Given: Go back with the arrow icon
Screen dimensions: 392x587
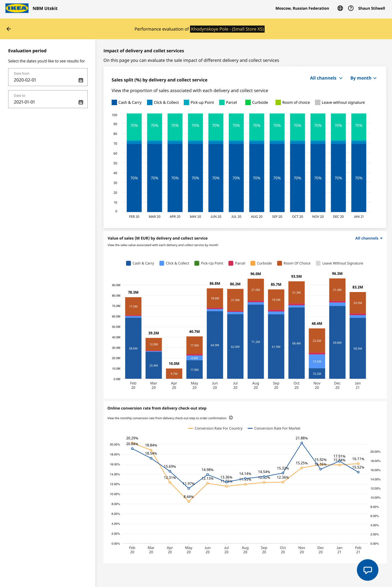Looking at the screenshot, I should tap(9, 29).
